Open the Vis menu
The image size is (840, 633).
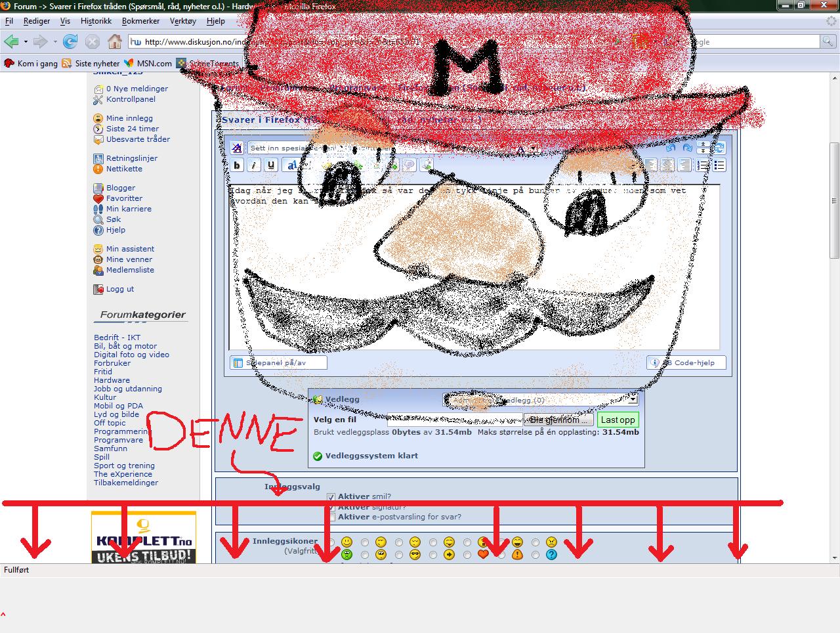[x=65, y=21]
